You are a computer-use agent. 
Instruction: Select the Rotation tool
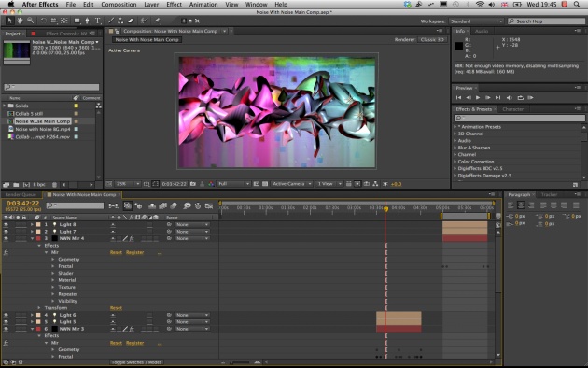(x=44, y=21)
